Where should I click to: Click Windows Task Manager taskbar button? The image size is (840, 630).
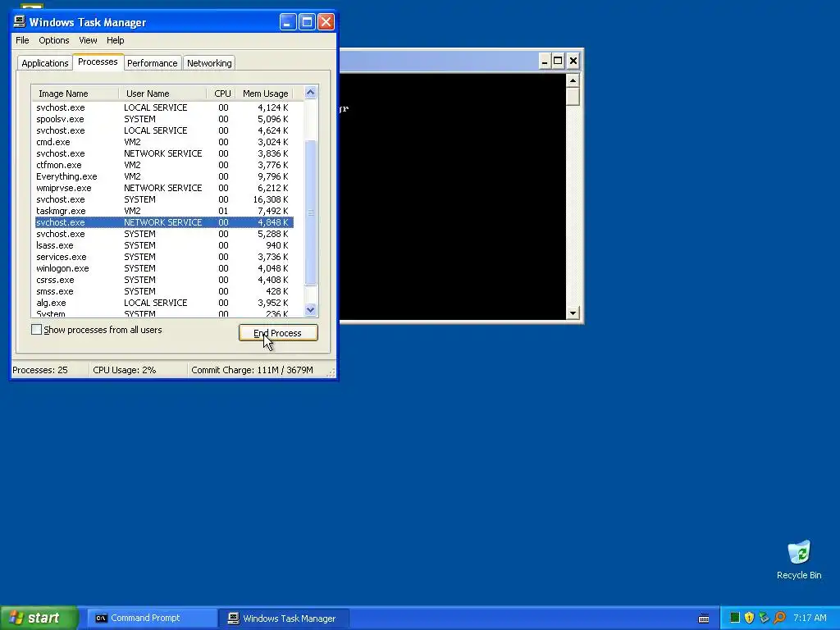284,618
